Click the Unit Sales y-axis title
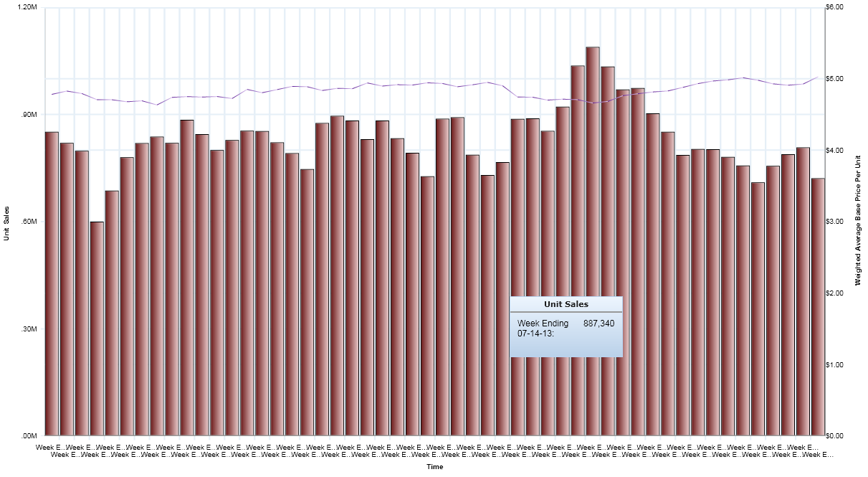868x477 pixels. pyautogui.click(x=7, y=223)
